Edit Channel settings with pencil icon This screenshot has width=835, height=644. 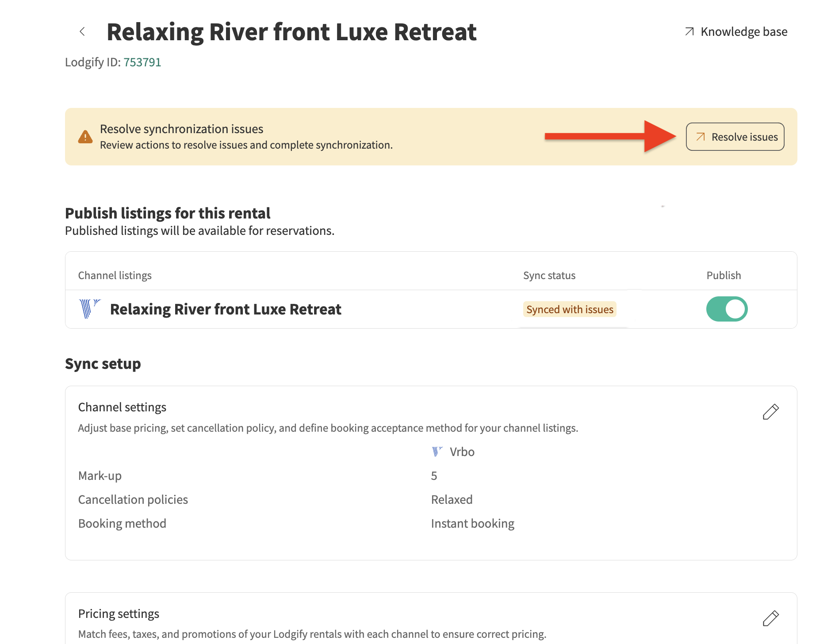(x=770, y=412)
